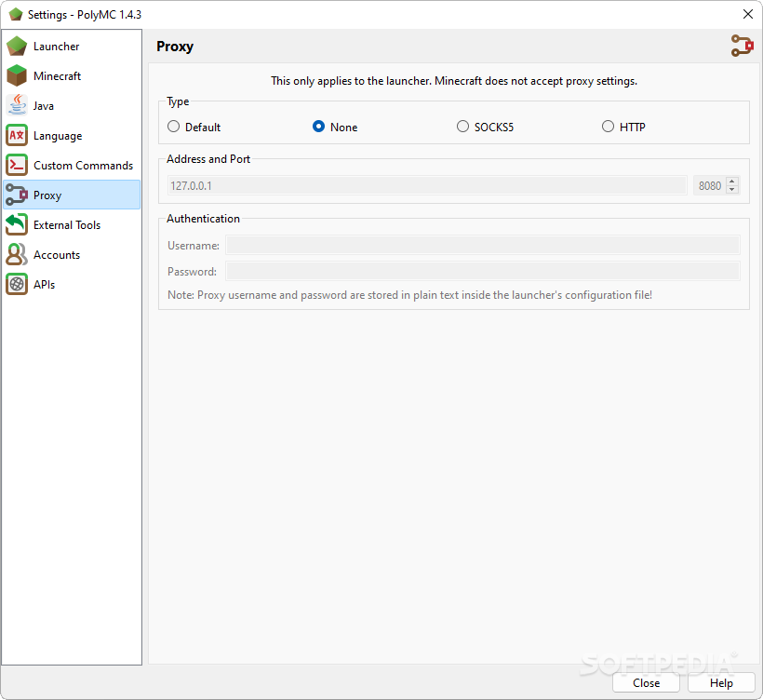
Task: Click the Proxy sidebar icon
Action: click(x=17, y=195)
